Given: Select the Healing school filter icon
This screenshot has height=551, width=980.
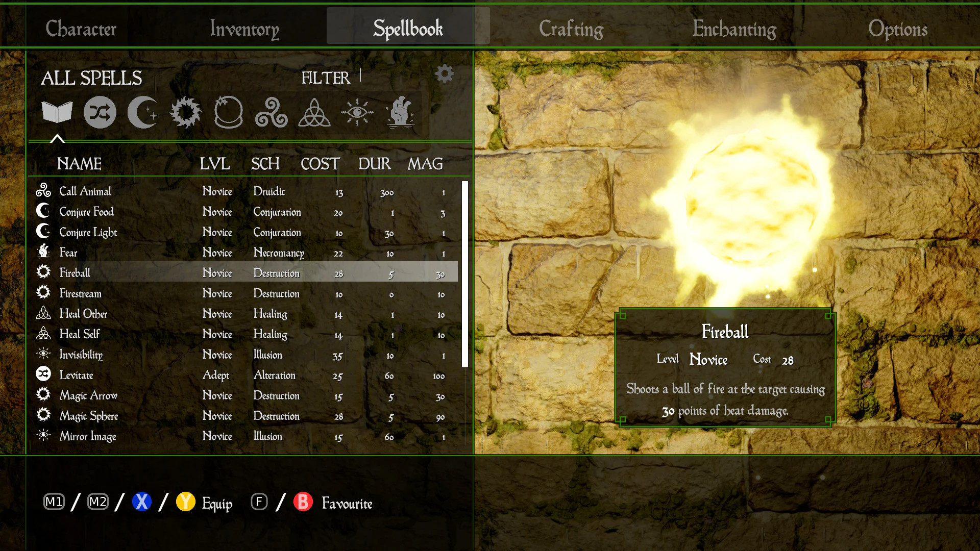Looking at the screenshot, I should click(x=313, y=112).
